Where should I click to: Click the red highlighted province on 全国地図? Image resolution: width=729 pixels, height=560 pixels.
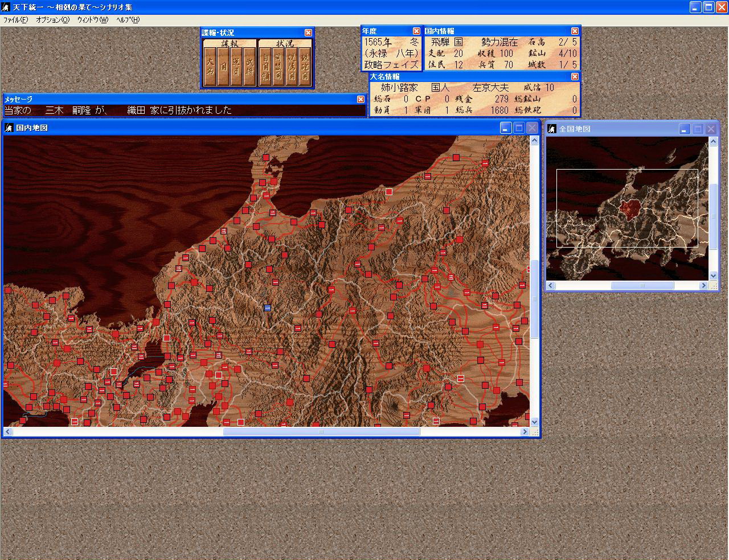click(x=631, y=209)
